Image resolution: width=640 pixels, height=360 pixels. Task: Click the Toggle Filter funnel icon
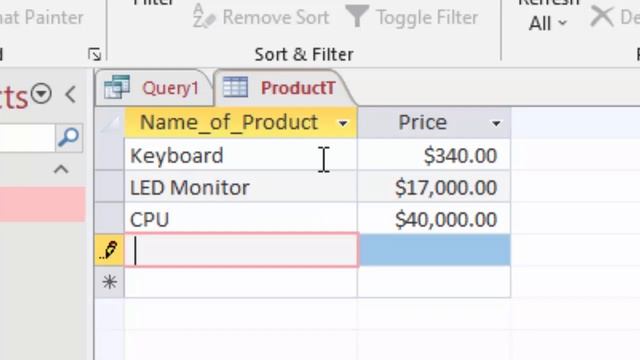(357, 16)
